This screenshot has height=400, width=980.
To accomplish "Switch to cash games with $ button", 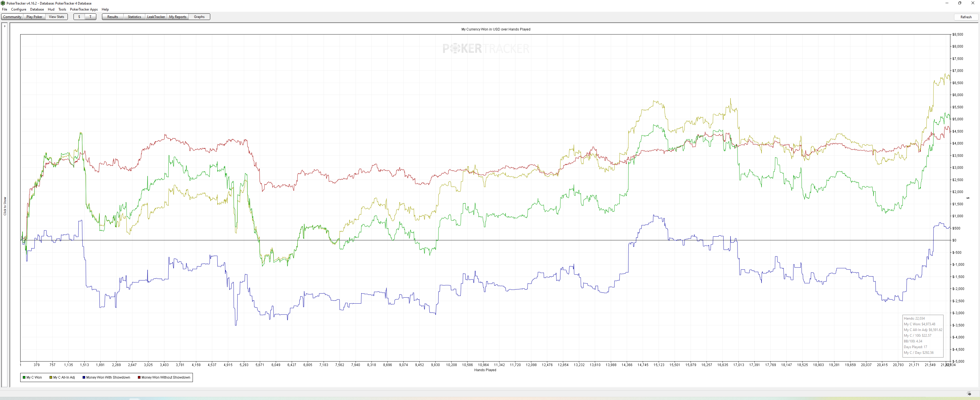I will click(x=79, y=17).
